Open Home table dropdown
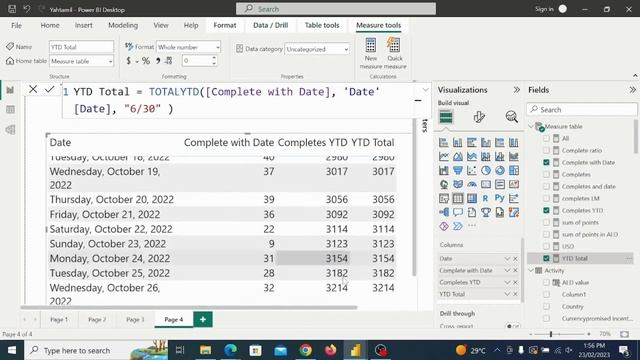 point(81,61)
